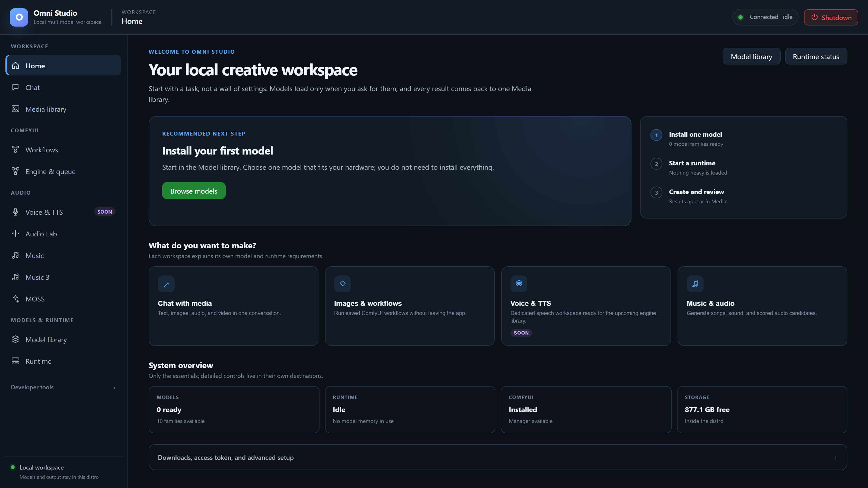Click the Chat bubble icon

click(15, 87)
